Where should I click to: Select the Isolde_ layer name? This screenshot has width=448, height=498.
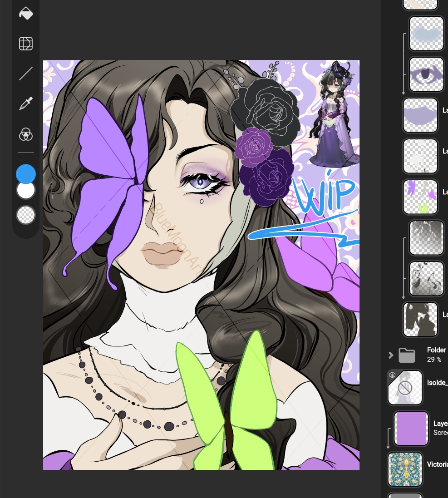437,384
